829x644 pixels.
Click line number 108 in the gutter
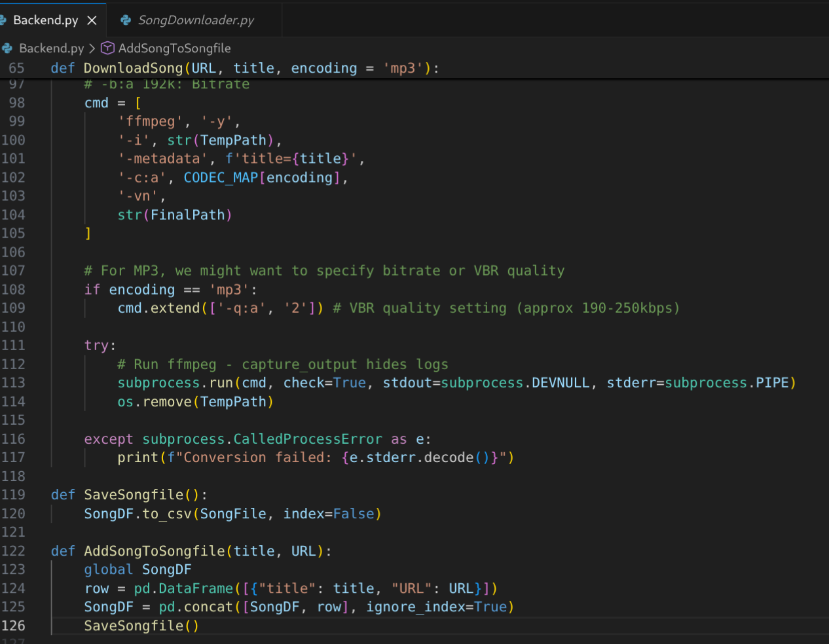click(13, 289)
